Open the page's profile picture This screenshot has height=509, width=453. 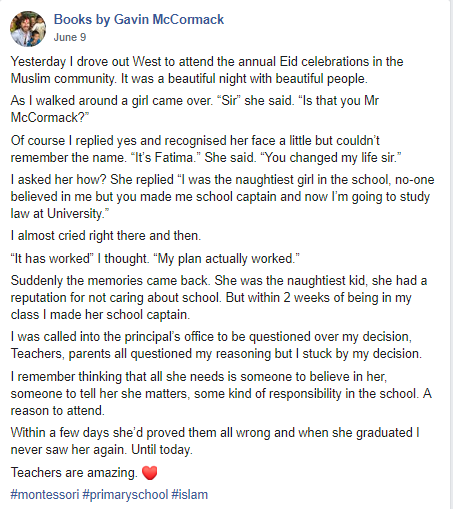[28, 29]
